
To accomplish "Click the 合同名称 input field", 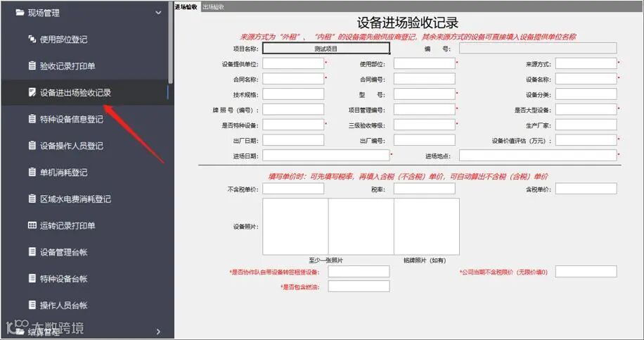I will 293,79.
